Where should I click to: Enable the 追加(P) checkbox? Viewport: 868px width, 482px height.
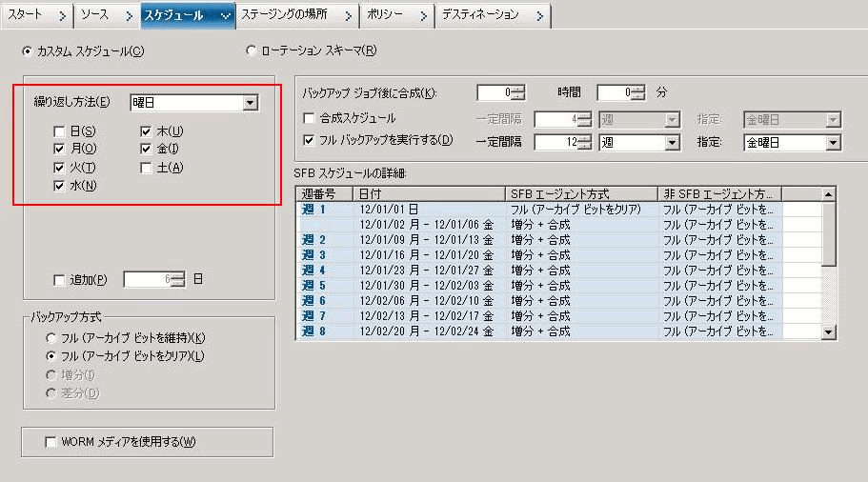pos(59,280)
